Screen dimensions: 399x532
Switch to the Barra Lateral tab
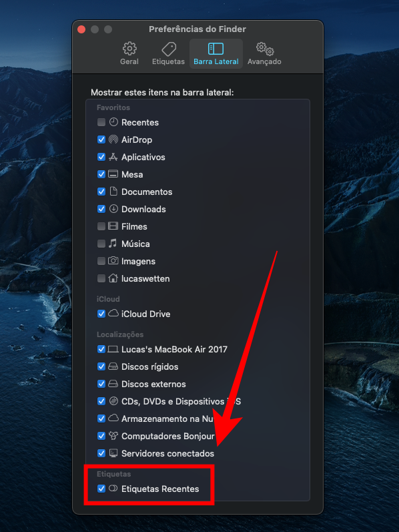click(216, 53)
